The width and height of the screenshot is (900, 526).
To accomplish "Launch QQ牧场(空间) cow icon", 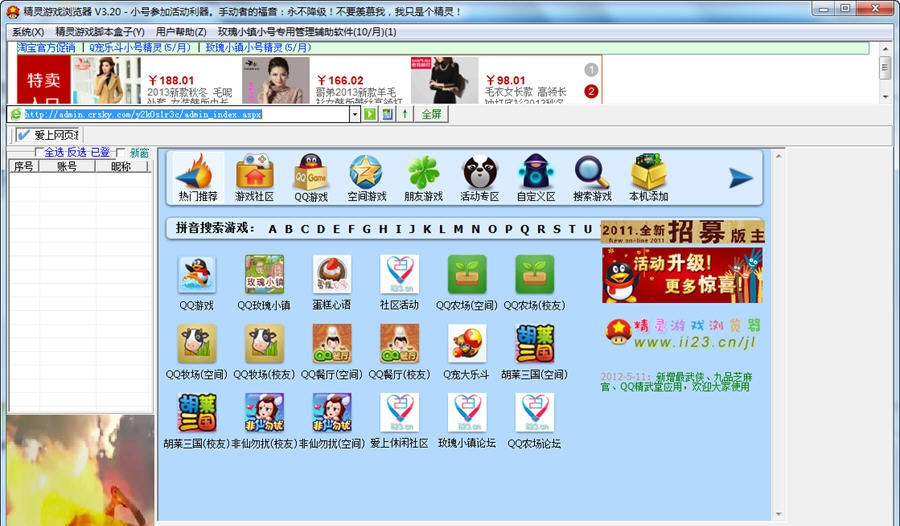I will pos(197,343).
